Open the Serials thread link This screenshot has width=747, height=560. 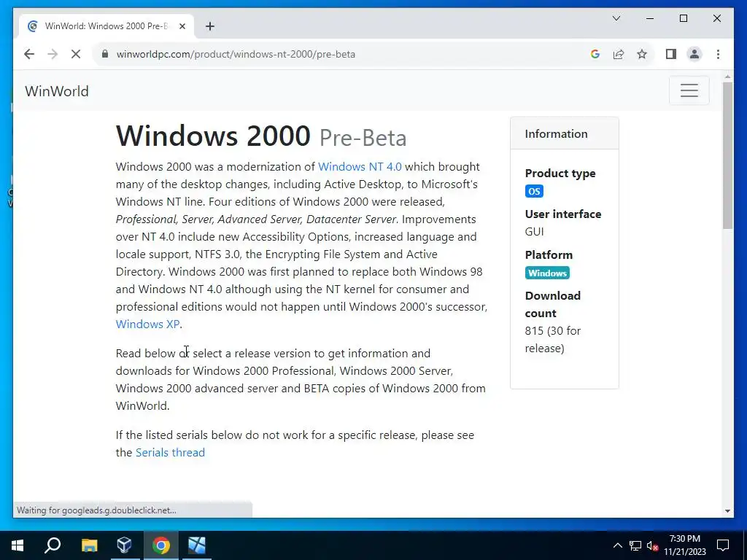point(170,452)
